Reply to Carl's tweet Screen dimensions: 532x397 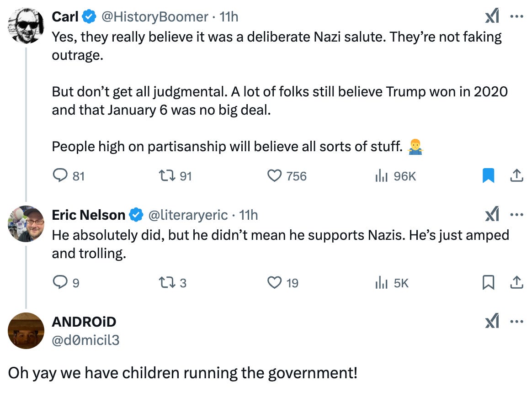(60, 176)
